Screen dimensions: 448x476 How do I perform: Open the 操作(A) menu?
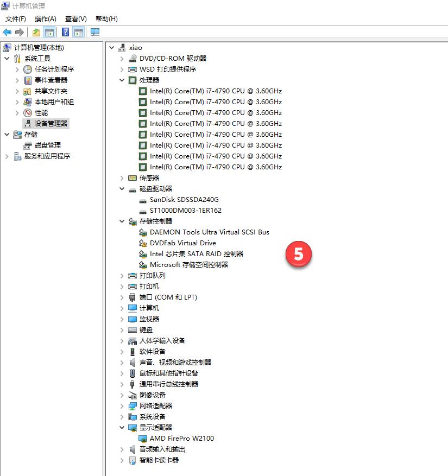(x=46, y=19)
